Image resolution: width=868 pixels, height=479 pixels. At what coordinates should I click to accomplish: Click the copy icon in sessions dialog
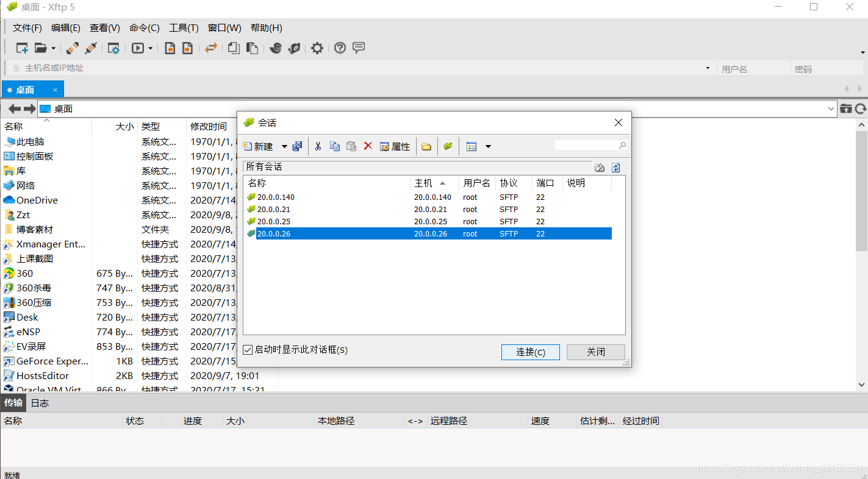coord(335,146)
